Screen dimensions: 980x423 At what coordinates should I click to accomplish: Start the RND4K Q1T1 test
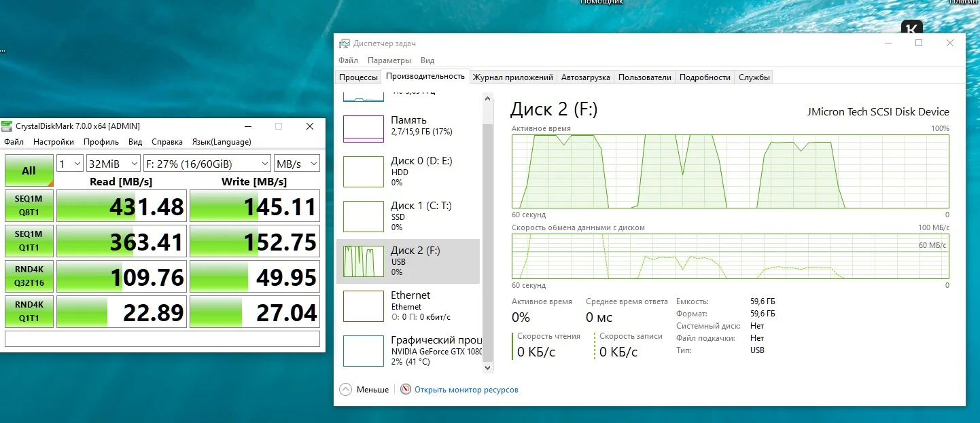[29, 312]
